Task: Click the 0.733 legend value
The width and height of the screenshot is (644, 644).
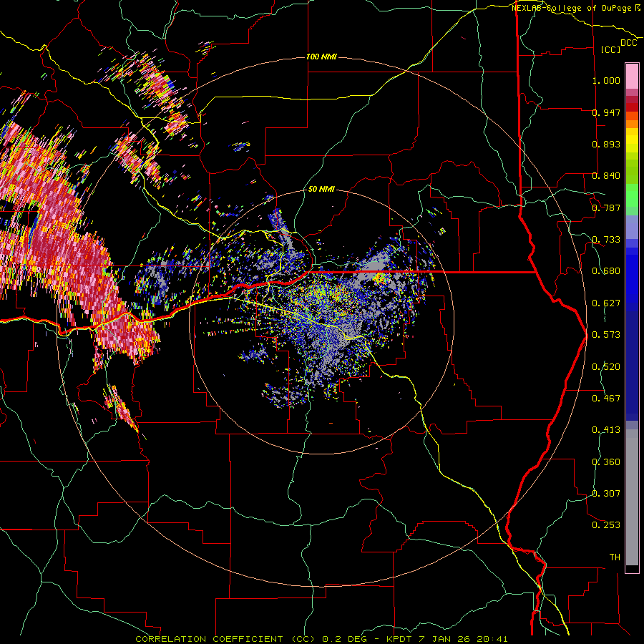Action: pyautogui.click(x=606, y=240)
